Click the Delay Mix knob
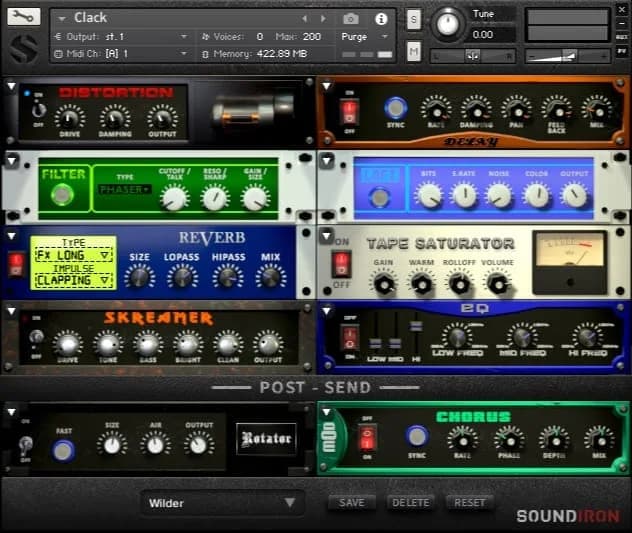 coord(597,110)
